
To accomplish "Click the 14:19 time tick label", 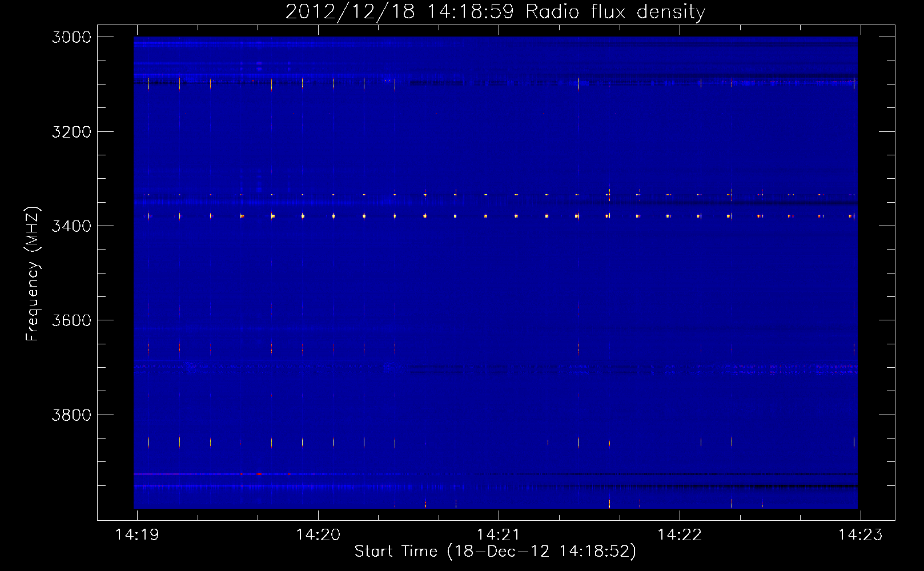I will pyautogui.click(x=137, y=535).
